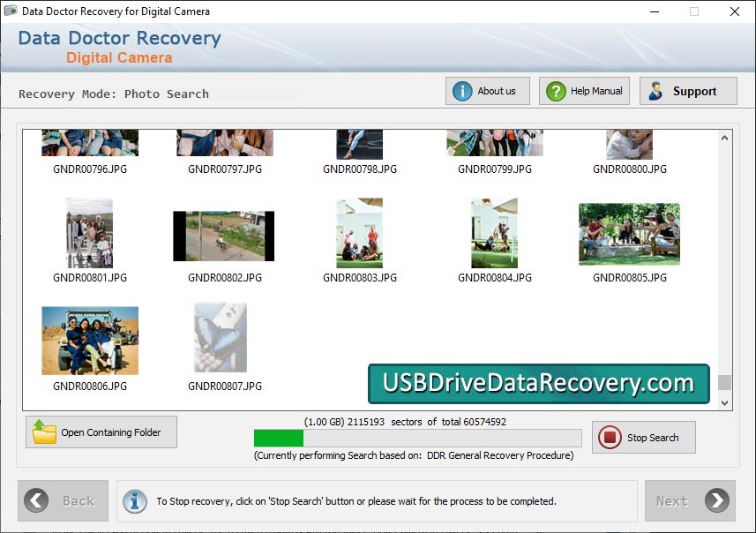Screen dimensions: 756x533
Task: Click the file name GNDR00800.JPG
Action: pos(630,169)
